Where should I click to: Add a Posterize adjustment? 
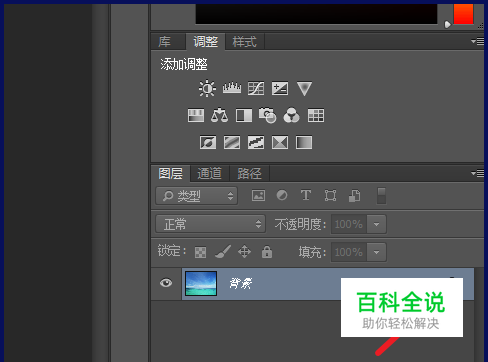coord(232,143)
